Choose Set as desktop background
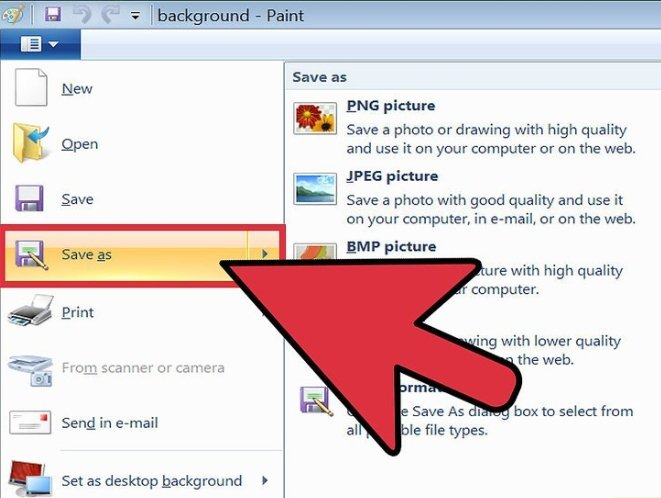The image size is (661, 498). (x=151, y=480)
